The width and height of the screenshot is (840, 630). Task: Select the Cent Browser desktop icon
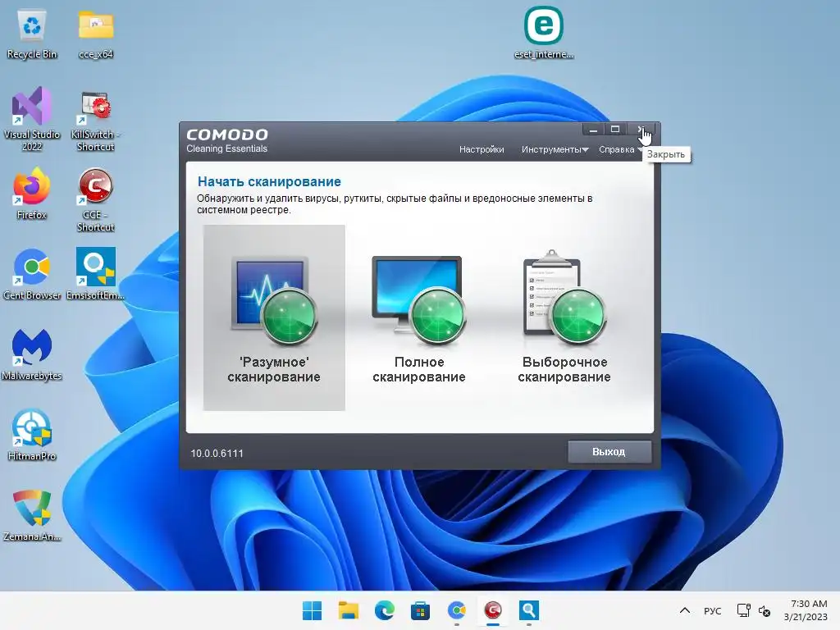click(x=32, y=274)
